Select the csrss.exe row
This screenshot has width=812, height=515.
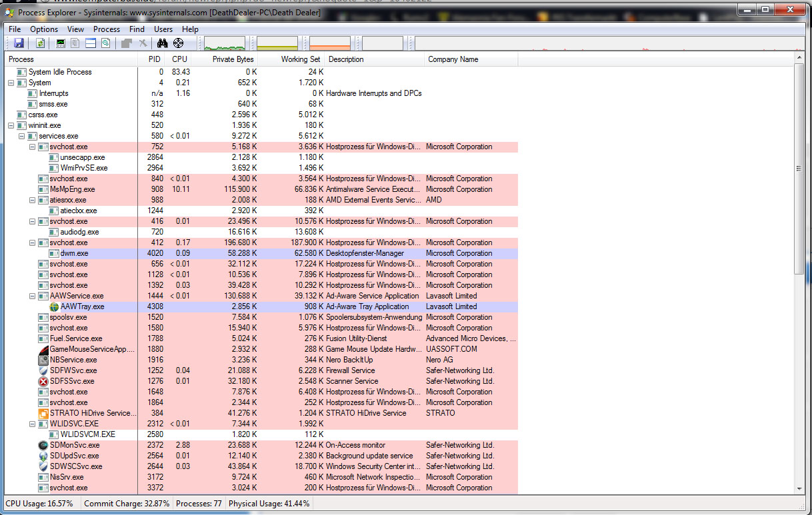pyautogui.click(x=261, y=115)
